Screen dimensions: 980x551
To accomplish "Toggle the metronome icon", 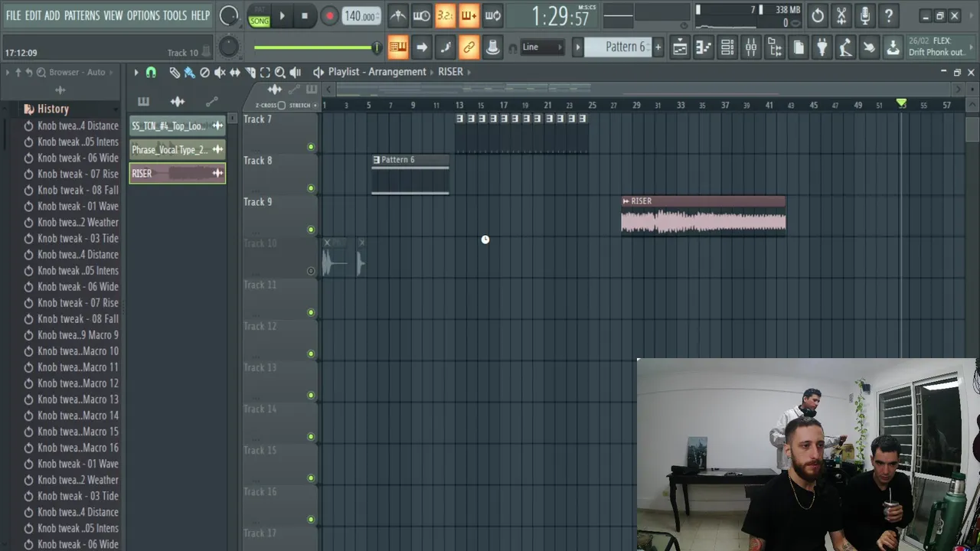I will point(397,15).
